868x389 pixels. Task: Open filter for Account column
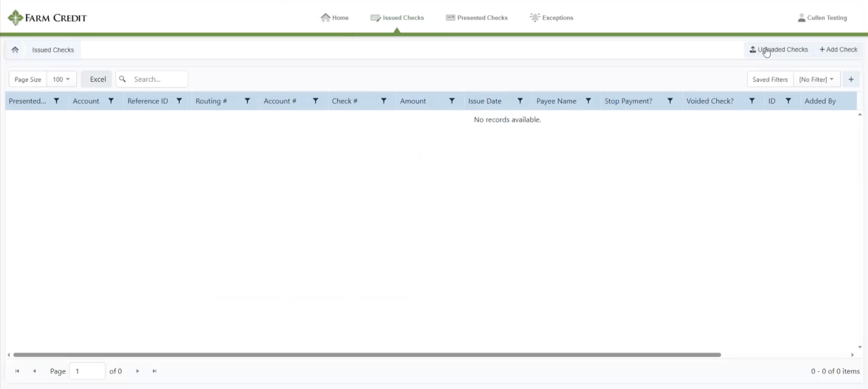click(111, 101)
